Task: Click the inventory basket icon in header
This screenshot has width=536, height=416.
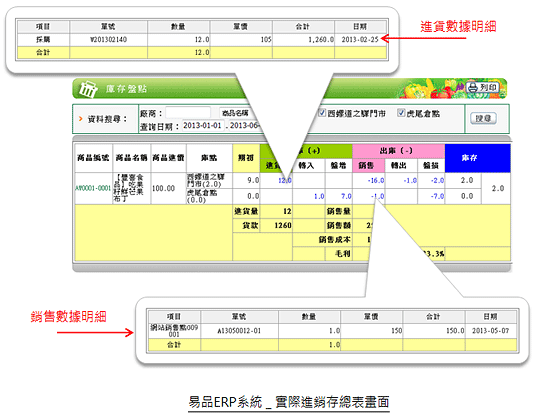Action: coord(88,89)
